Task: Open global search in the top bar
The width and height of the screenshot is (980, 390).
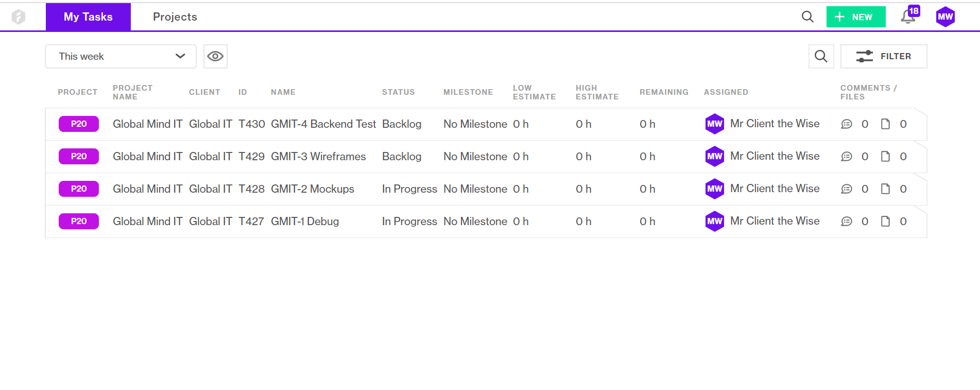Action: click(x=807, y=17)
